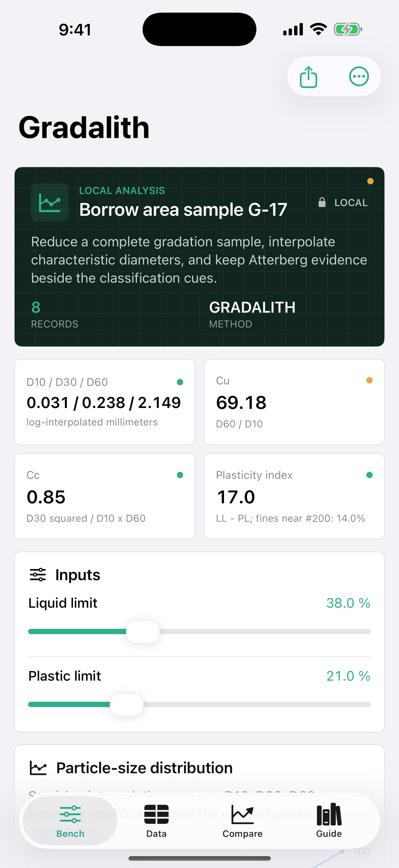Tap the Particle-size distribution chart icon

point(38,768)
